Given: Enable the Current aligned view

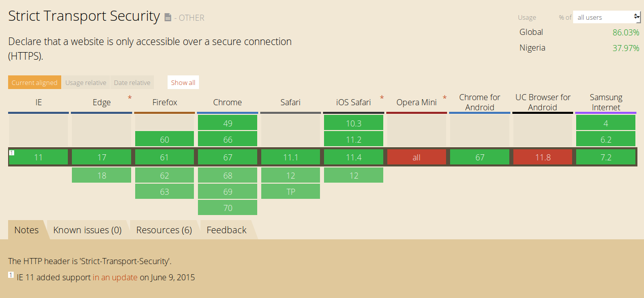Looking at the screenshot, I should click(34, 82).
